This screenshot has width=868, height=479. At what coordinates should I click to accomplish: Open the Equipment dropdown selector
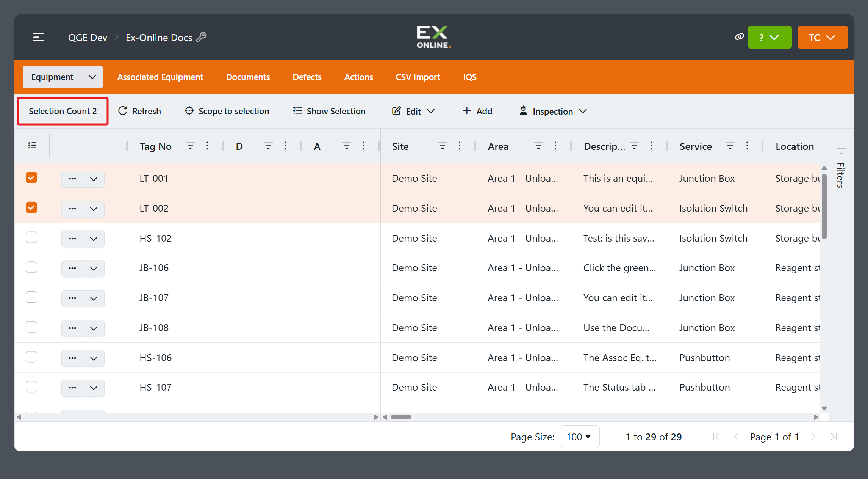point(63,77)
